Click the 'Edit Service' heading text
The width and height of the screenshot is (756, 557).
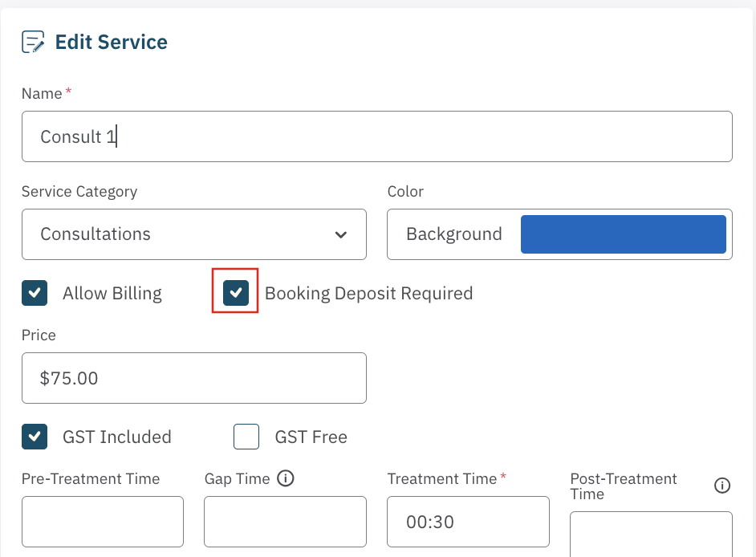(x=111, y=43)
